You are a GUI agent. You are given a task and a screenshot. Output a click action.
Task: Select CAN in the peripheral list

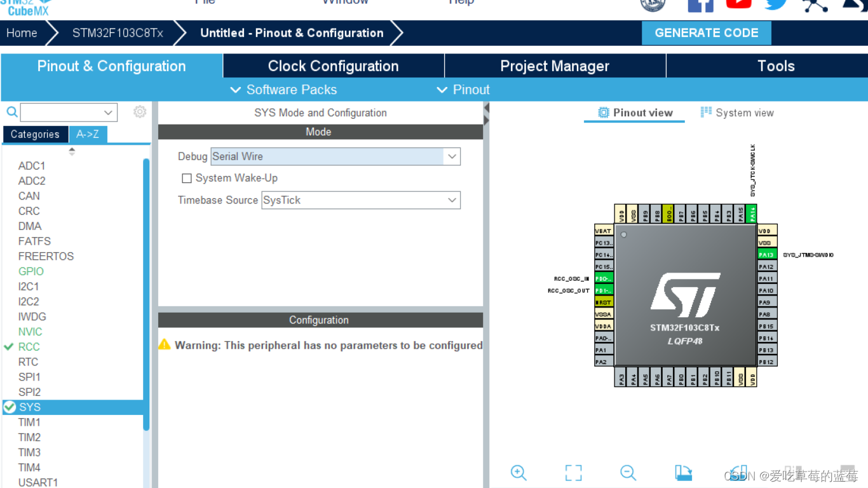pyautogui.click(x=29, y=196)
